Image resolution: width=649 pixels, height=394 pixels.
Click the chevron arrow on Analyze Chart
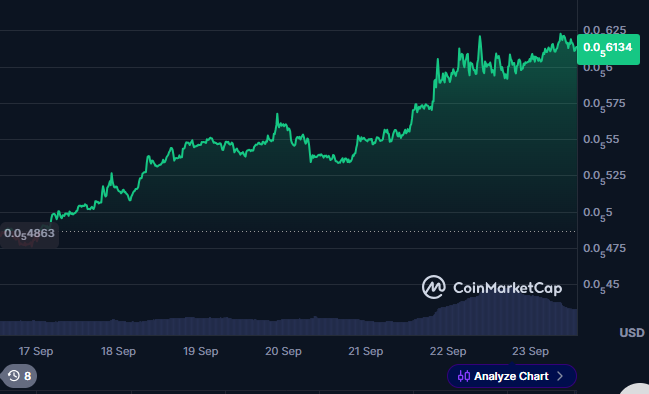pyautogui.click(x=560, y=376)
